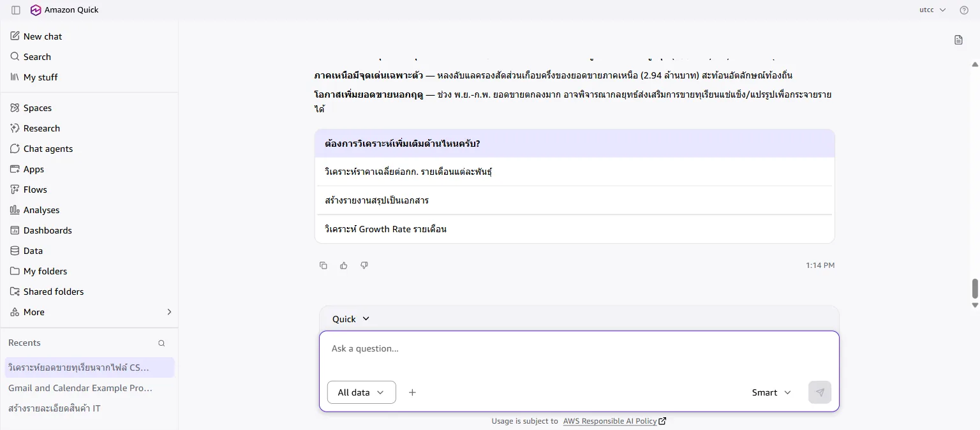The image size is (980, 430).
Task: Click scrollbar up arrow in chat
Action: (975, 64)
